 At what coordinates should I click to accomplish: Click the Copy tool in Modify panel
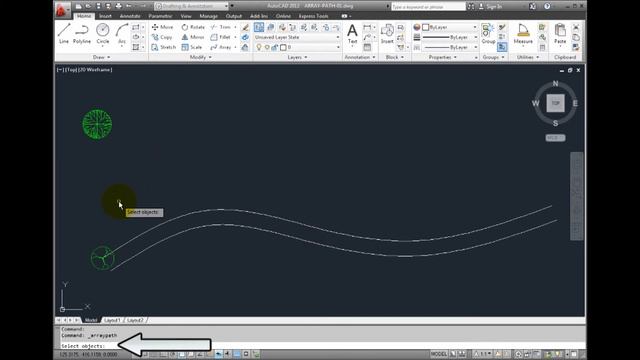pyautogui.click(x=162, y=37)
